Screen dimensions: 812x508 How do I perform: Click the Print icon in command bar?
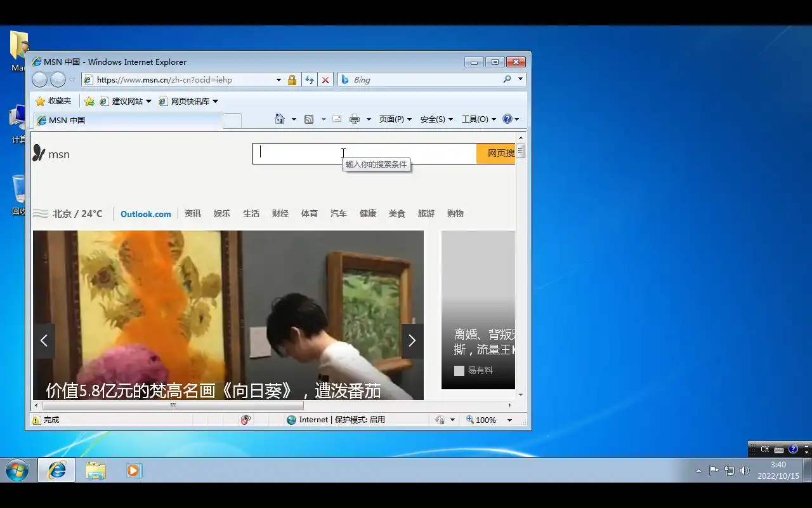(x=355, y=119)
